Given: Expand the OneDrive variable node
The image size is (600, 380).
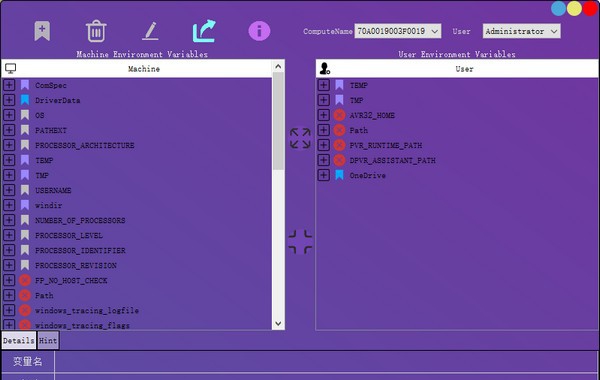Looking at the screenshot, I should click(324, 175).
